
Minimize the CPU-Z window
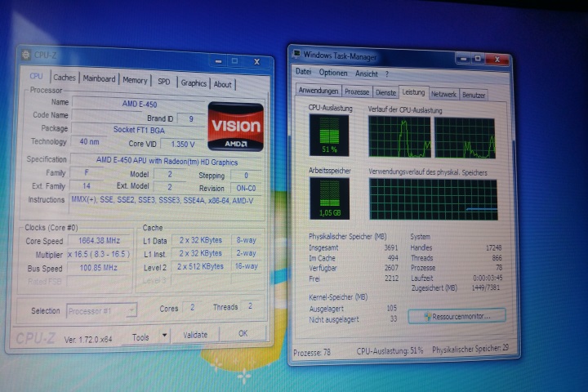pyautogui.click(x=219, y=60)
